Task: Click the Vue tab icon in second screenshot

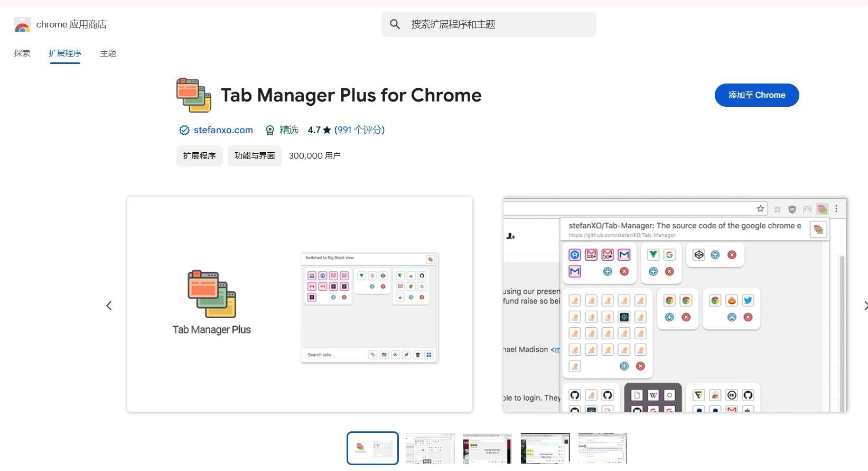Action: coord(653,255)
